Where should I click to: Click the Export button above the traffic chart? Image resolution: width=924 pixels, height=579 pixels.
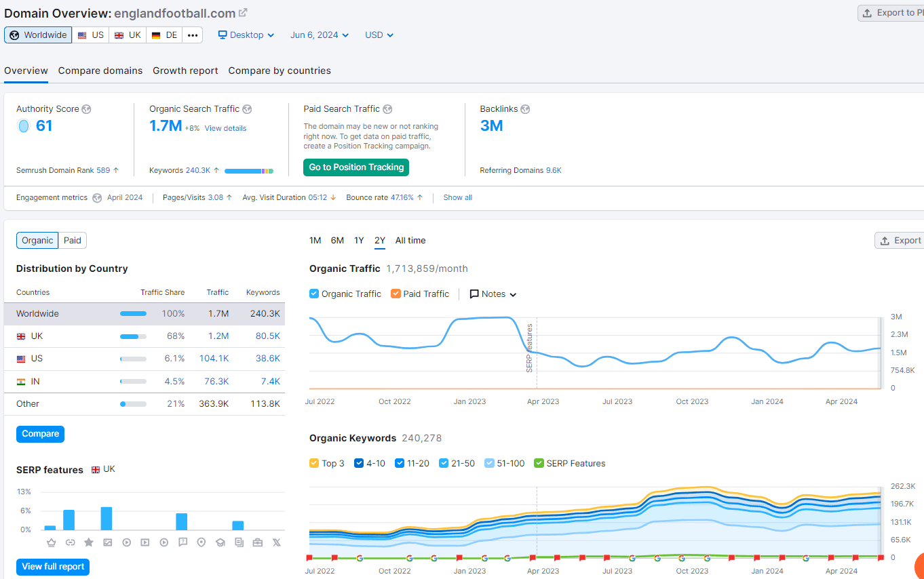click(900, 241)
